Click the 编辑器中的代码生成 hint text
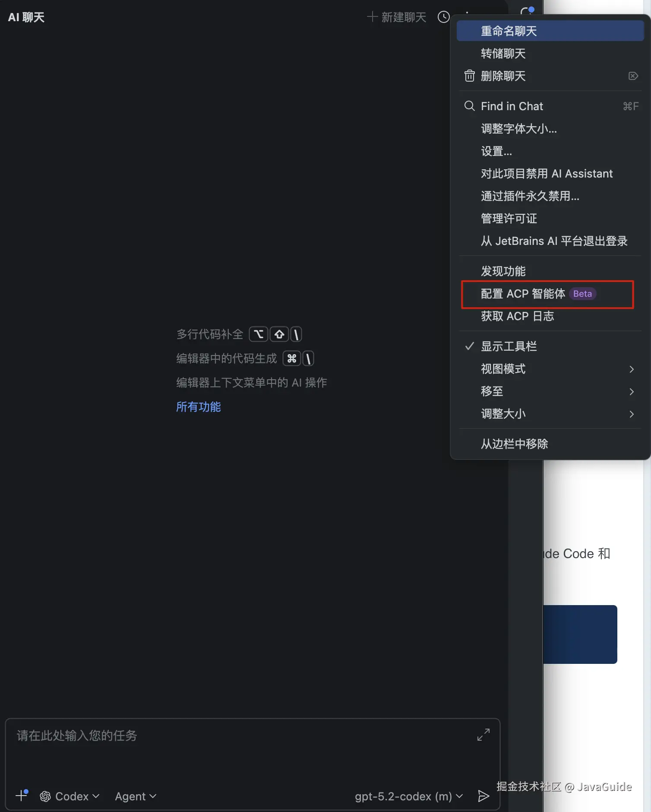 pos(226,358)
